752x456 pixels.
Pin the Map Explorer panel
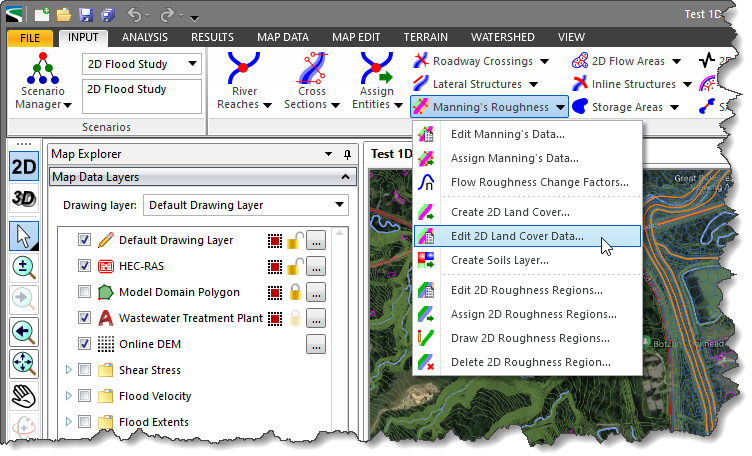point(347,154)
